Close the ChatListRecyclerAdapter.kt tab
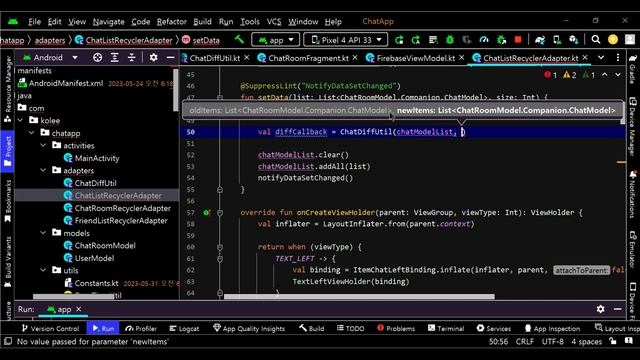The image size is (640, 360). coord(585,58)
